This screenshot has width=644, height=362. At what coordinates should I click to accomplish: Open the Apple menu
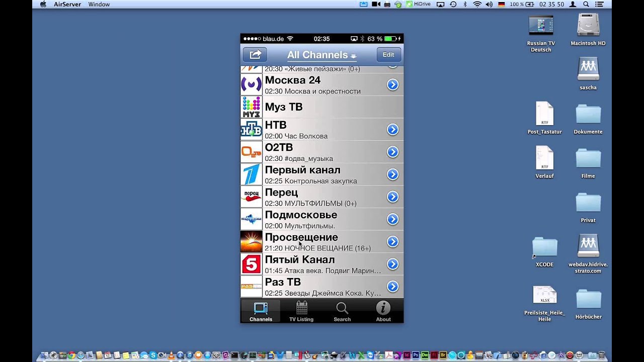[x=43, y=4]
